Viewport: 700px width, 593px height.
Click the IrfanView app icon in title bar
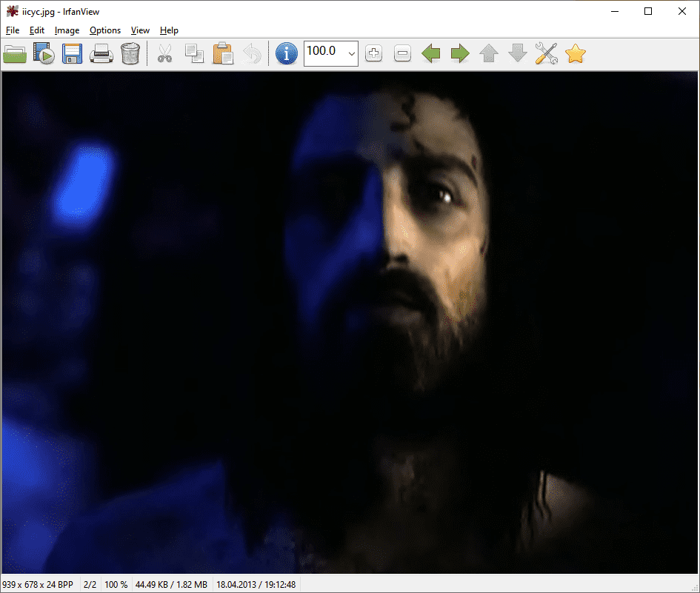point(12,12)
